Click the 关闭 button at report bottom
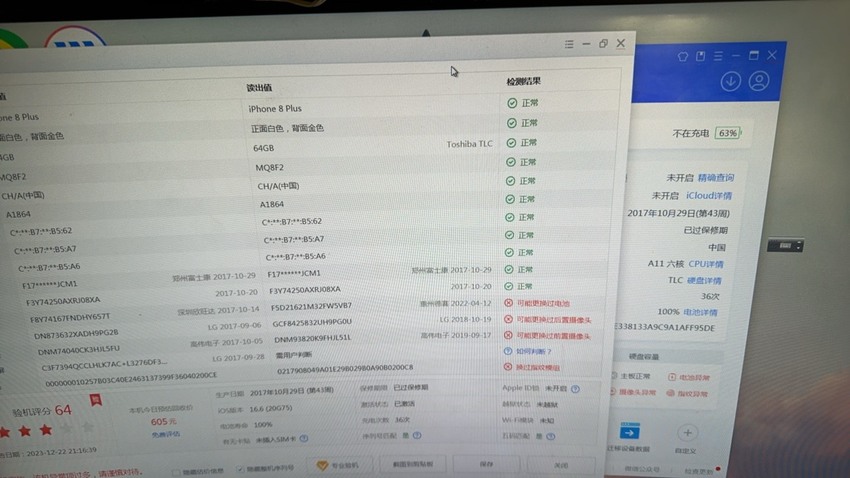Image resolution: width=850 pixels, height=478 pixels. (561, 466)
